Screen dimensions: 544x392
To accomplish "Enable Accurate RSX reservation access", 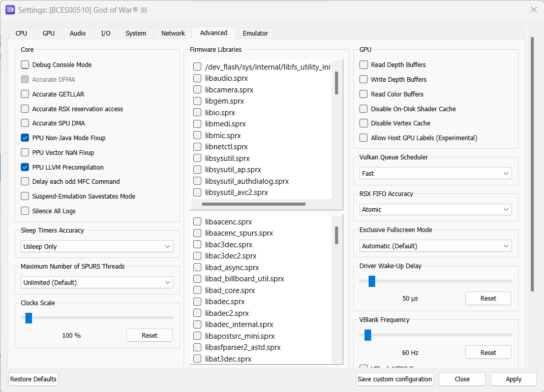I will [25, 109].
